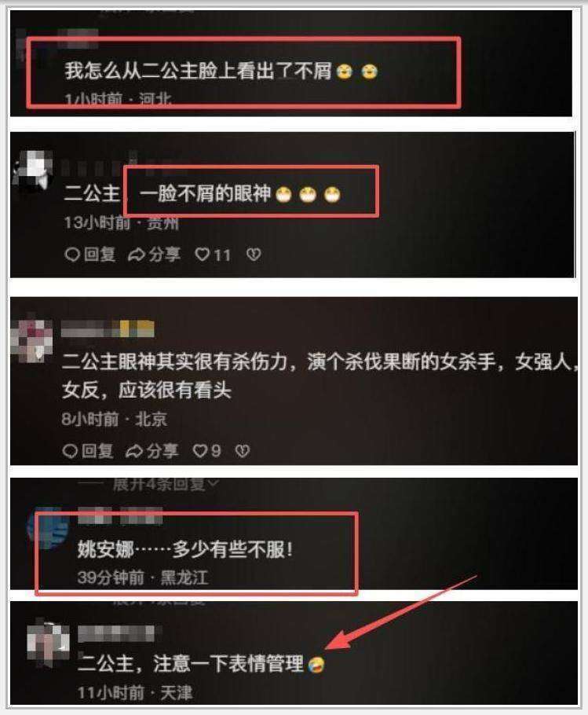The image size is (588, 715).
Task: Like the comment with 11 likes
Action: tap(213, 255)
